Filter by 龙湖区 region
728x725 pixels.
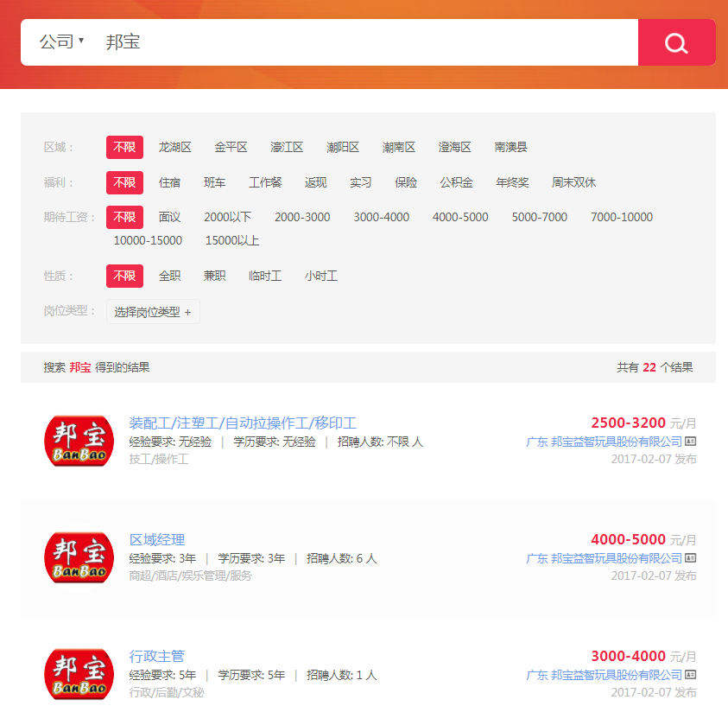pos(174,147)
